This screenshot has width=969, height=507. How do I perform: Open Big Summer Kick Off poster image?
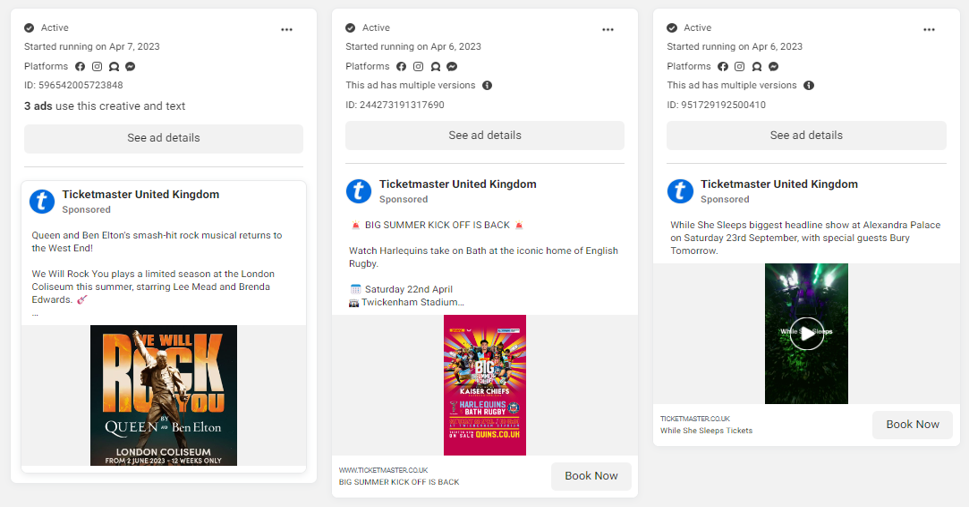click(485, 385)
